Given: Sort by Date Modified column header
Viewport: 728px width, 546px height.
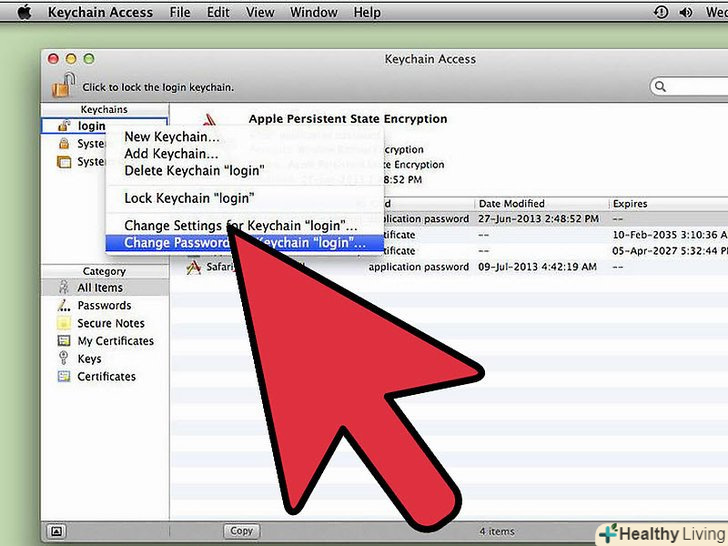Looking at the screenshot, I should click(541, 204).
